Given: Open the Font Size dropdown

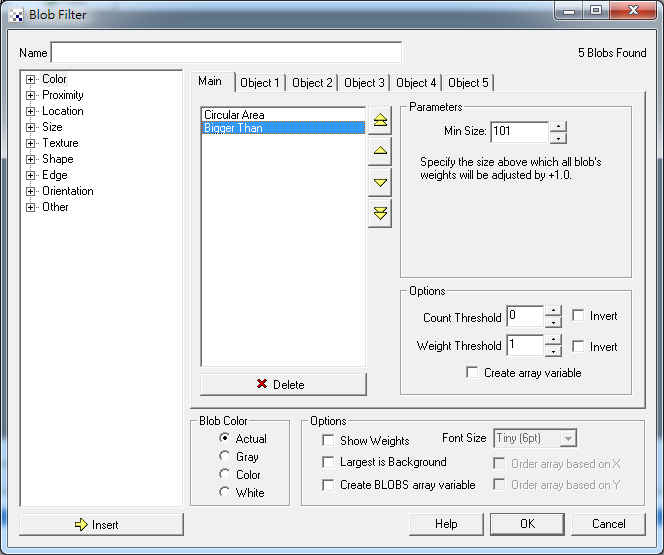Looking at the screenshot, I should (x=568, y=438).
